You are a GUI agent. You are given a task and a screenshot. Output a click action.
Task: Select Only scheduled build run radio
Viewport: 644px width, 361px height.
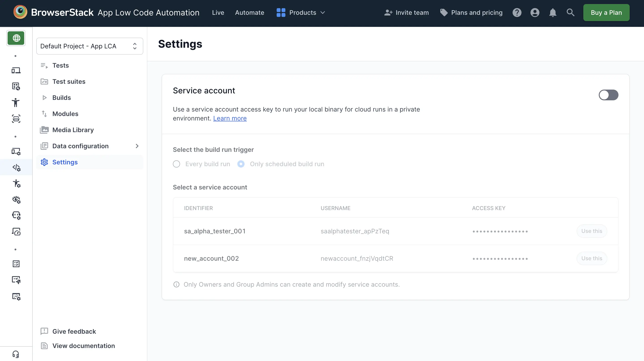click(241, 164)
